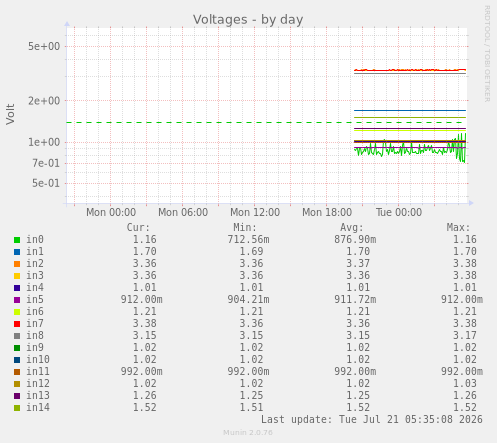Click the in2 average value 3.37

[x=358, y=263]
